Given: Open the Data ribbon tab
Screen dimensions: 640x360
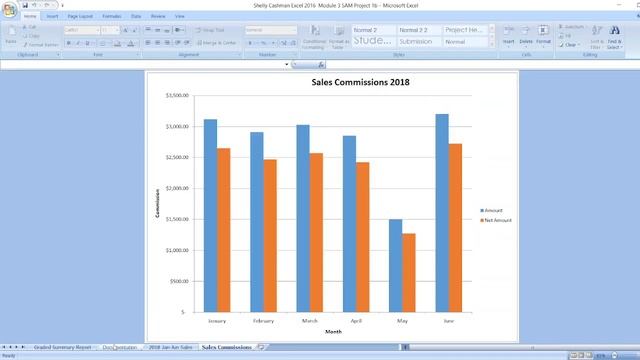Looking at the screenshot, I should (x=136, y=16).
